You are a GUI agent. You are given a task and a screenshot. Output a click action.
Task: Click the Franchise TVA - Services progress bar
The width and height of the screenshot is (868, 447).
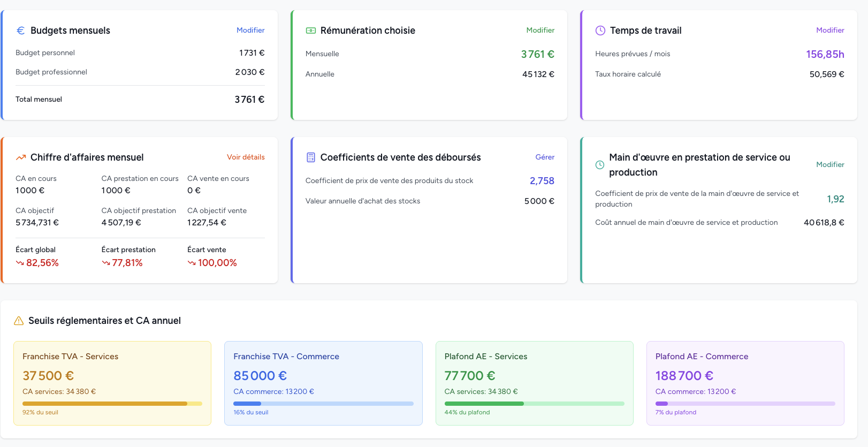point(112,404)
